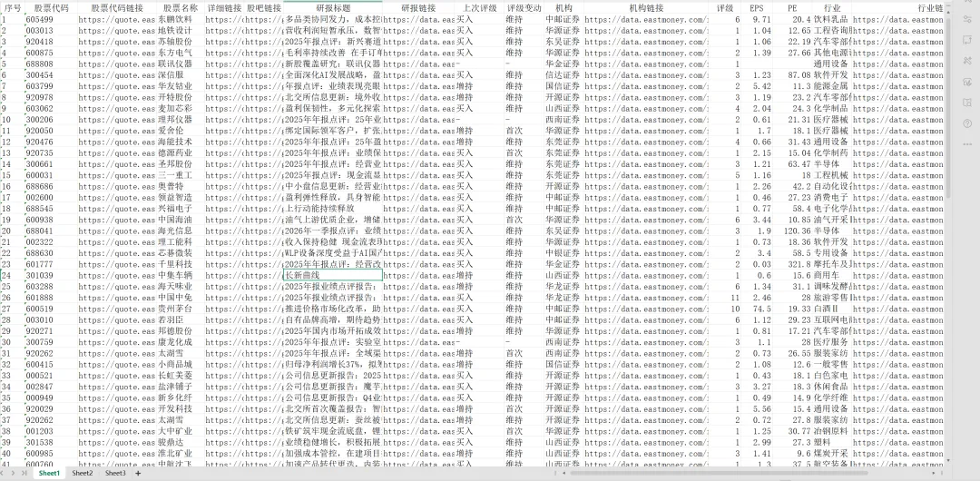
Task: Open the tools icon in right sidebar
Action: (x=967, y=60)
